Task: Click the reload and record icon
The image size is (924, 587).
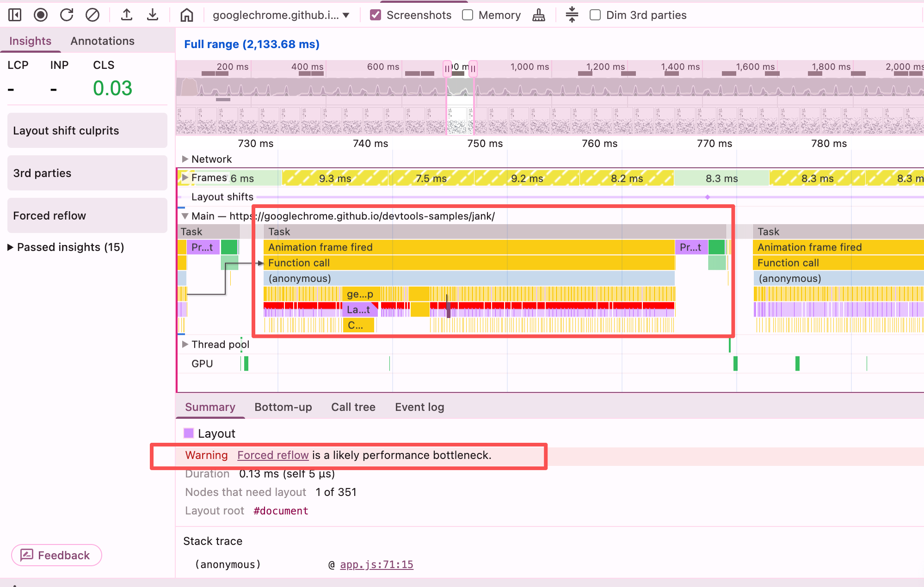Action: [x=67, y=15]
